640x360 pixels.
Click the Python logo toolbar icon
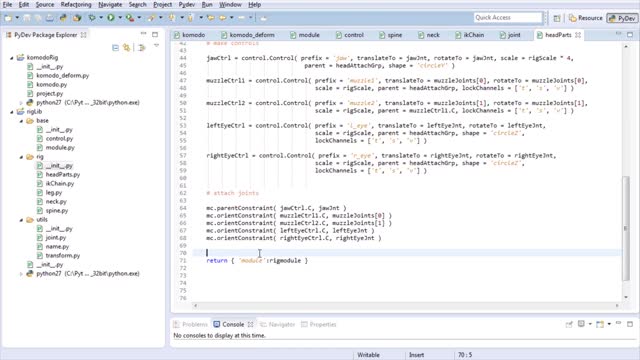63,18
